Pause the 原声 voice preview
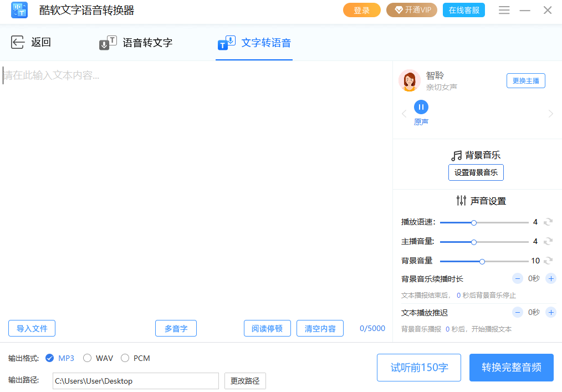Image resolution: width=562 pixels, height=392 pixels. coord(421,107)
